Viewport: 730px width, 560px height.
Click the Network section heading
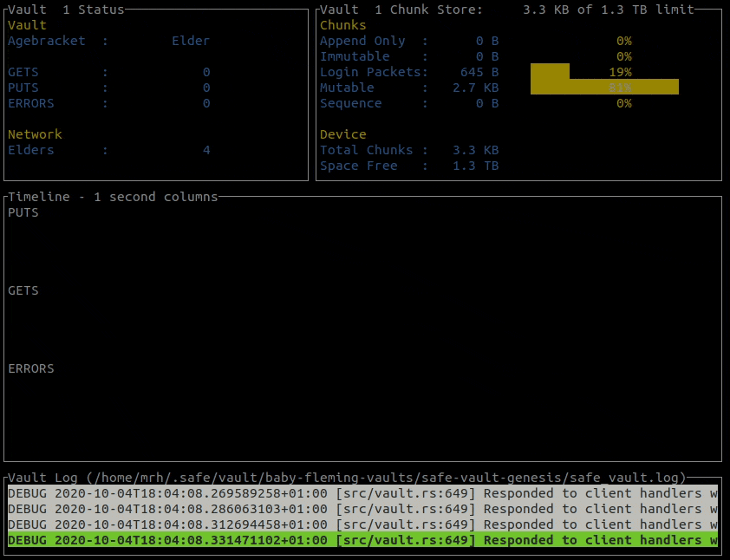point(35,134)
